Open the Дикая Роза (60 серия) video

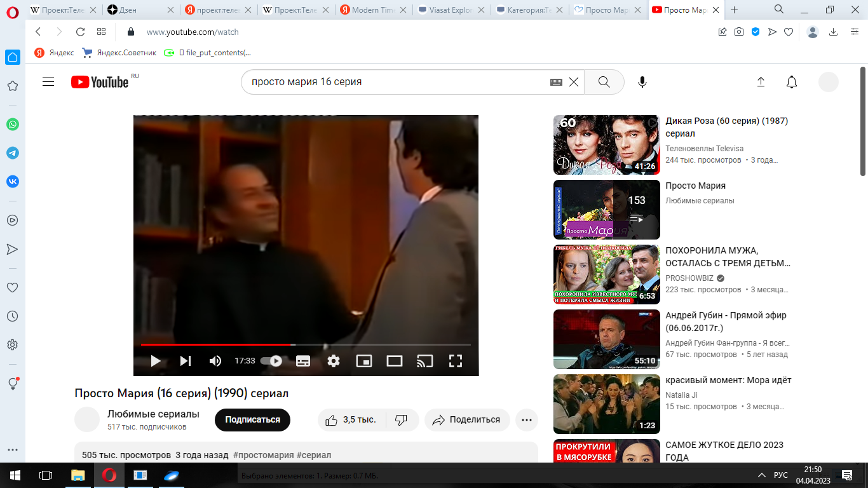pyautogui.click(x=607, y=145)
